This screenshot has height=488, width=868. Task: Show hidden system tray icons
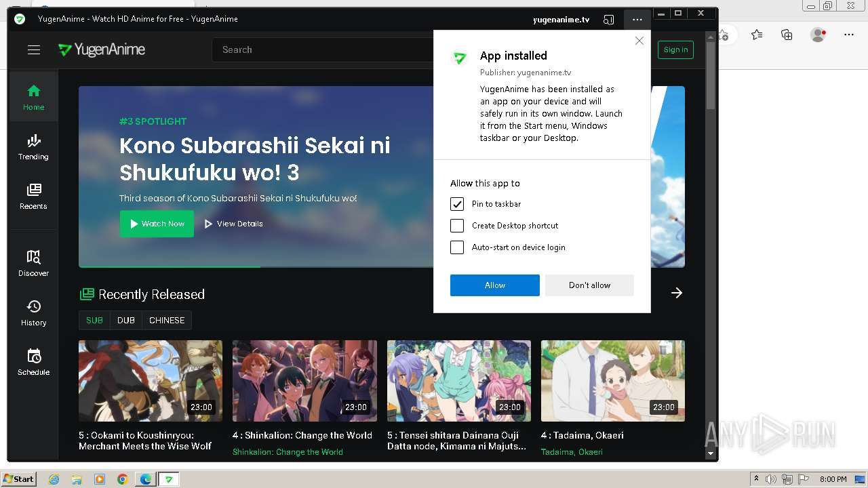756,479
